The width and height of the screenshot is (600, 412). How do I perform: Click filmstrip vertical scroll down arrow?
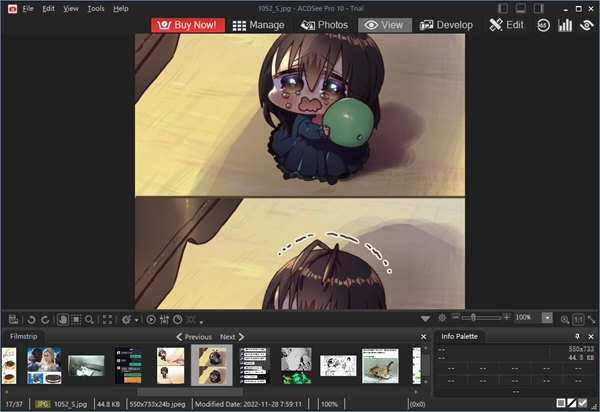click(x=426, y=382)
